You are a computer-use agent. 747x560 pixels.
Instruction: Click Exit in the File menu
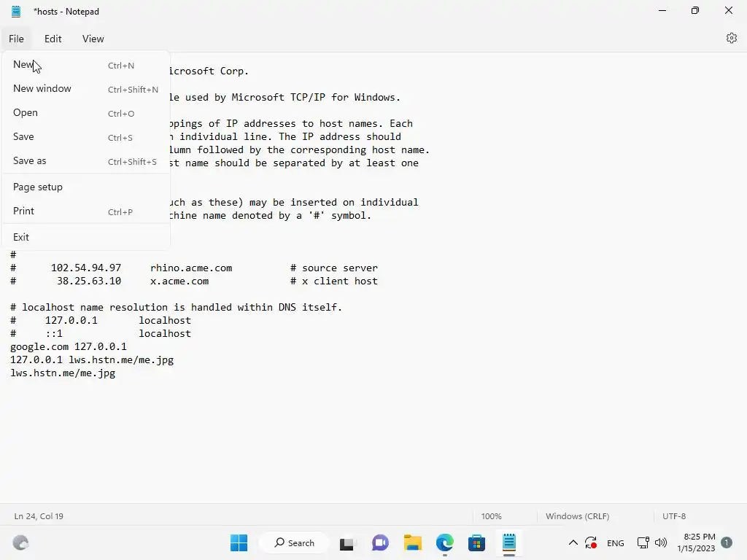coord(86,237)
